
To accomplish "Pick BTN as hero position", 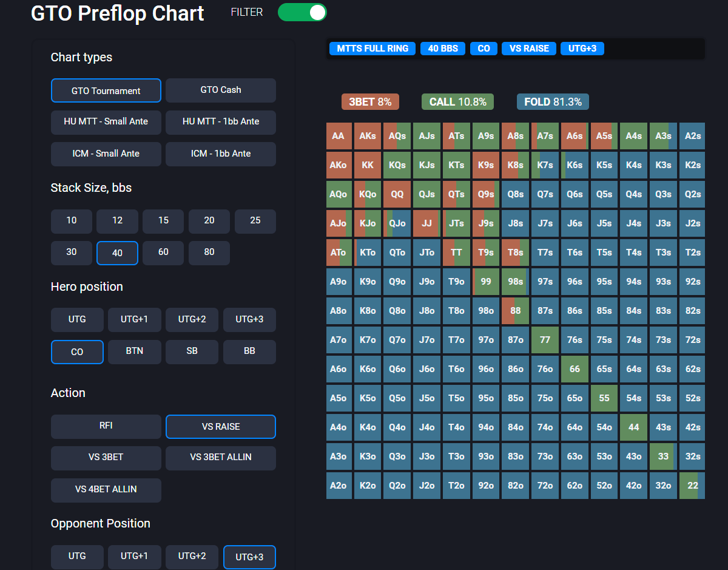I will click(135, 351).
